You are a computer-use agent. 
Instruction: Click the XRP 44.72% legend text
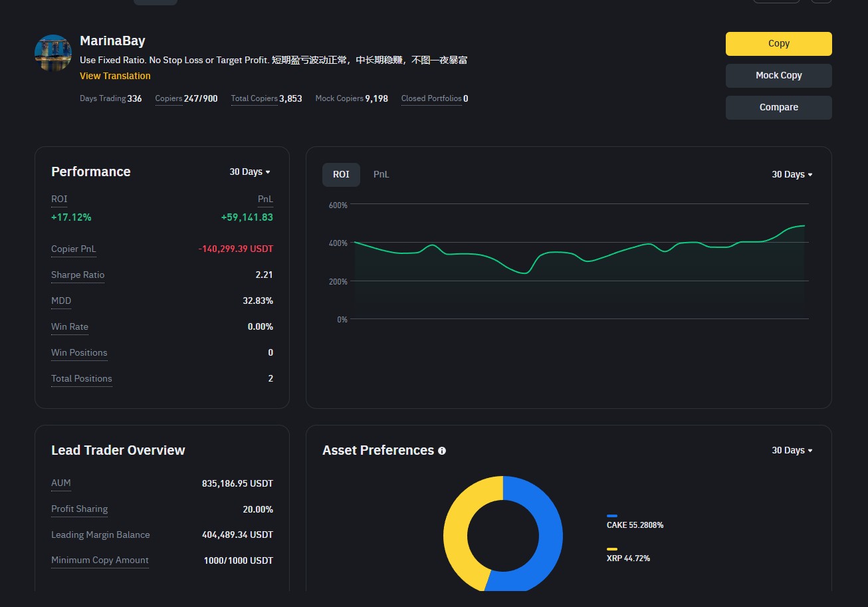[629, 558]
